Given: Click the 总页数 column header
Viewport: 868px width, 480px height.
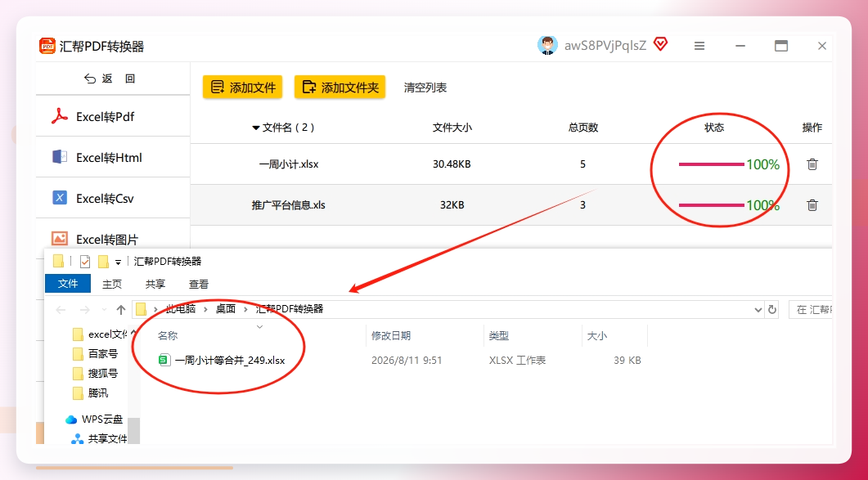Looking at the screenshot, I should coord(583,128).
